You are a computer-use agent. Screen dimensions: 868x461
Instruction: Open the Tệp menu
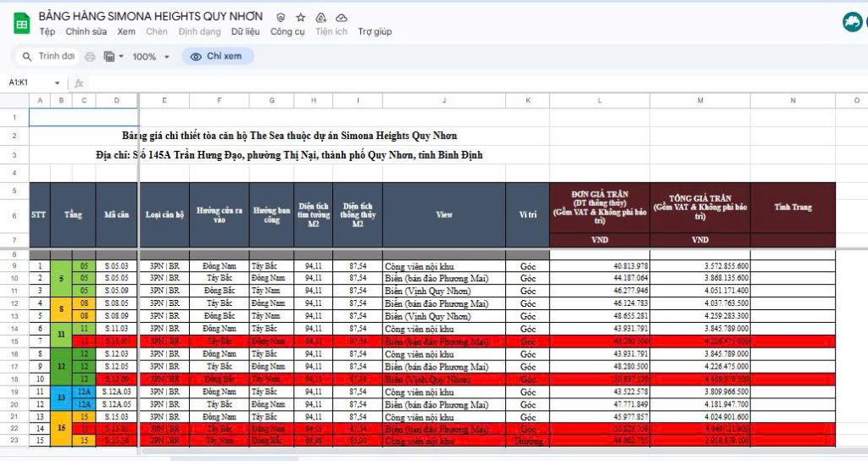[x=47, y=32]
